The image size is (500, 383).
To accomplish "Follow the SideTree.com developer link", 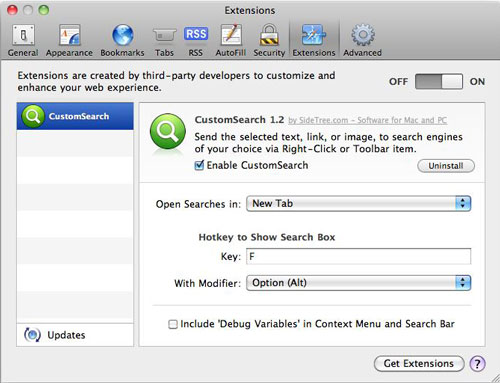I will coord(367,120).
